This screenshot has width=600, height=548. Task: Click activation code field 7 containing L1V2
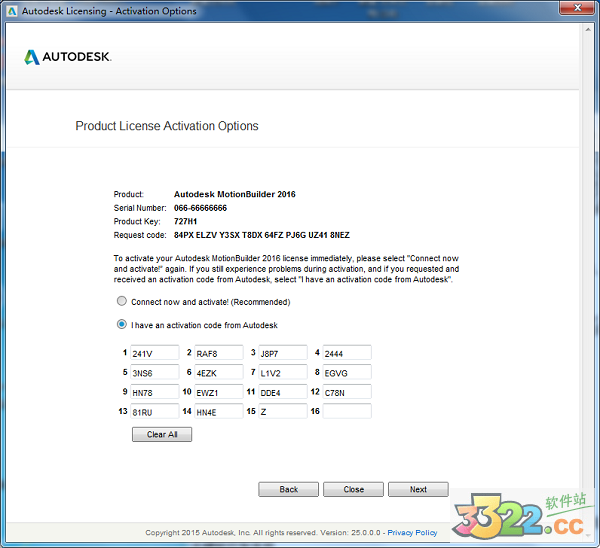[283, 372]
